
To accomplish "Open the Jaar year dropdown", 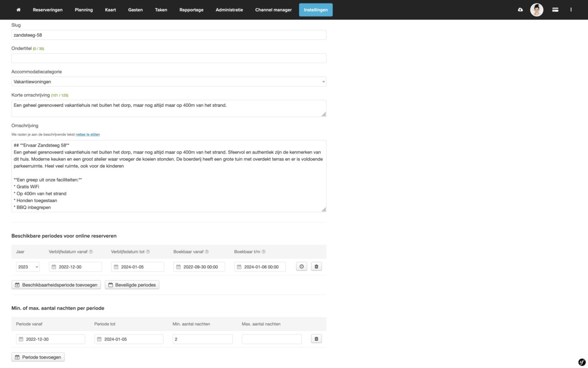I will click(x=28, y=267).
